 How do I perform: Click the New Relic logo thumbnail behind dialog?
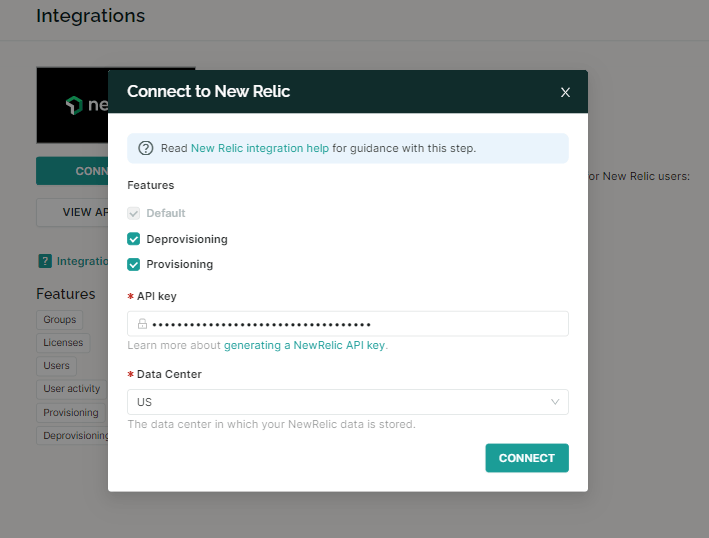[72, 105]
